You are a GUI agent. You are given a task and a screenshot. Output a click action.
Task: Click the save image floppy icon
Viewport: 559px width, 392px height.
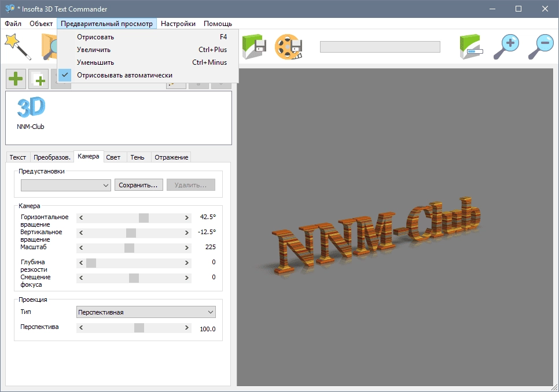click(254, 46)
